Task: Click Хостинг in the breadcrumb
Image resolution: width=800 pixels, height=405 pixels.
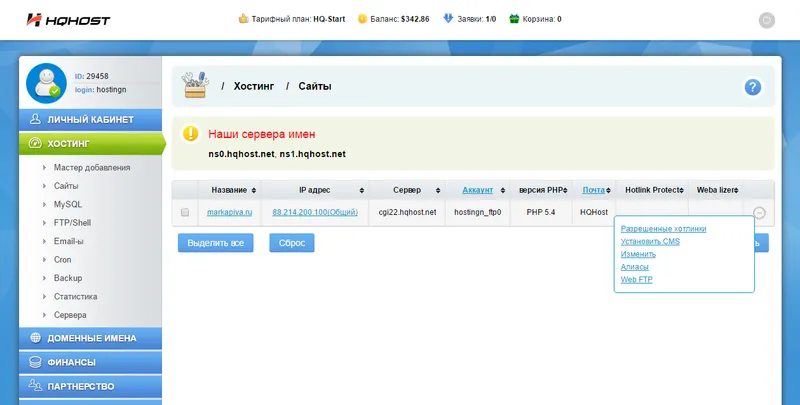Action: (x=254, y=86)
